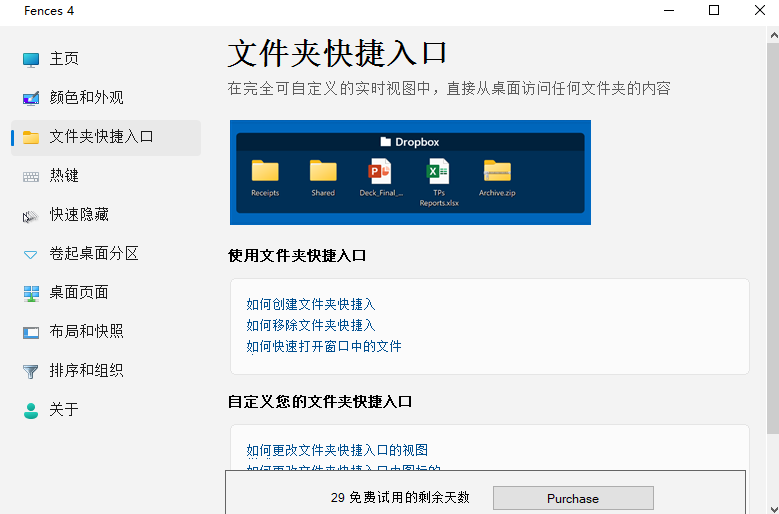Open the 主页 section label
The width and height of the screenshot is (779, 514).
[64, 59]
